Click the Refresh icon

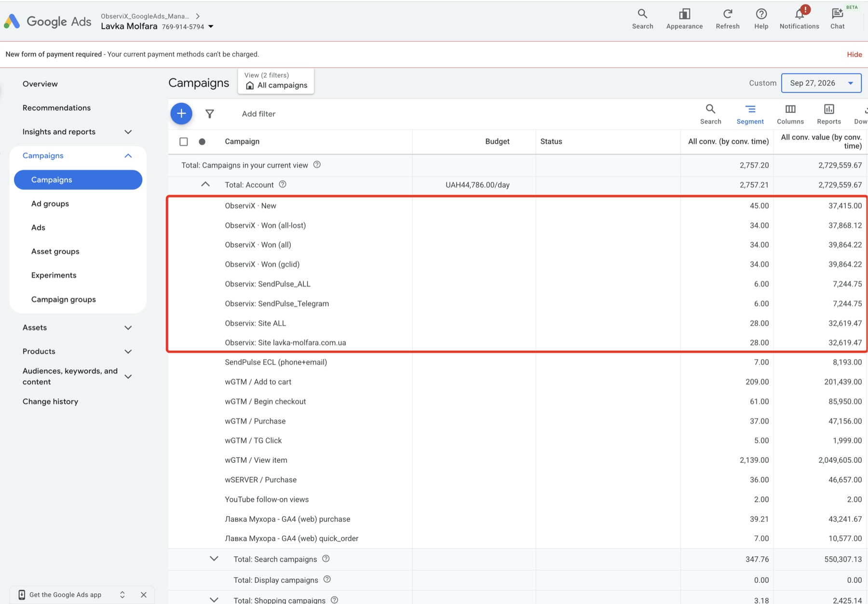tap(728, 19)
